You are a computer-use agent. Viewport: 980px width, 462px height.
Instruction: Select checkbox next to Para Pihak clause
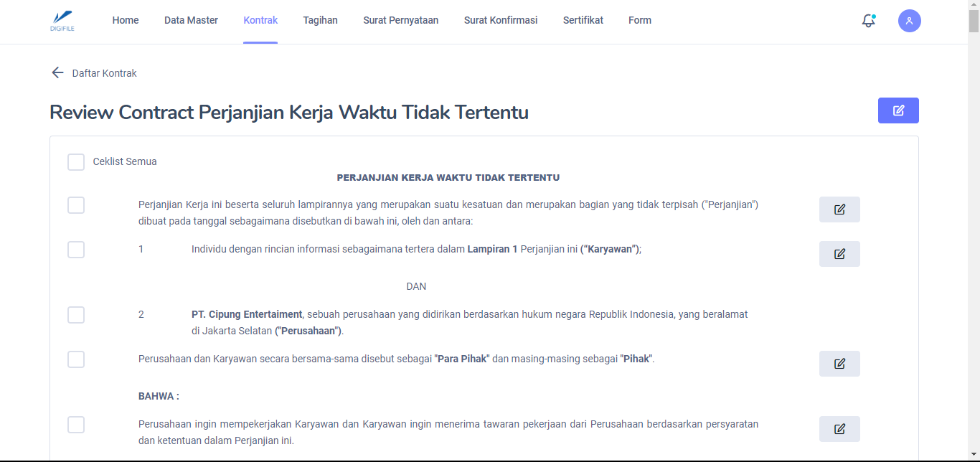[x=76, y=359]
